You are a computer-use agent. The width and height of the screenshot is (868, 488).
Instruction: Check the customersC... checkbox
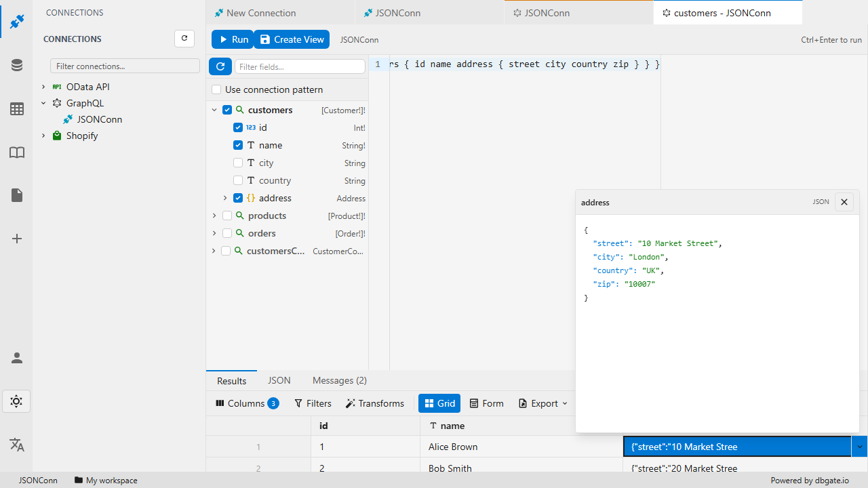pos(226,251)
